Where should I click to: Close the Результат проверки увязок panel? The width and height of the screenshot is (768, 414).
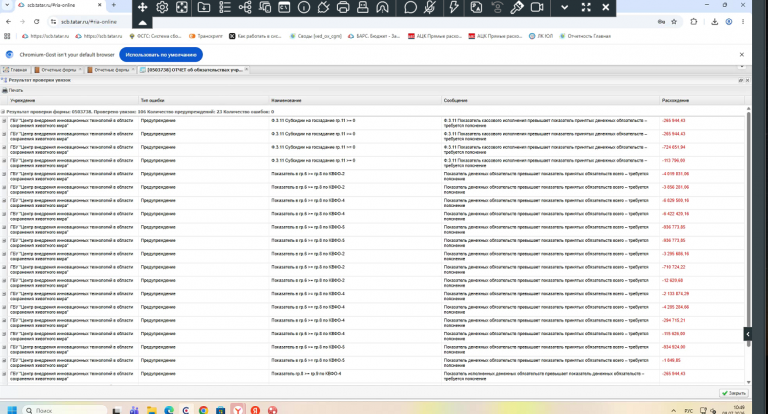[747, 80]
